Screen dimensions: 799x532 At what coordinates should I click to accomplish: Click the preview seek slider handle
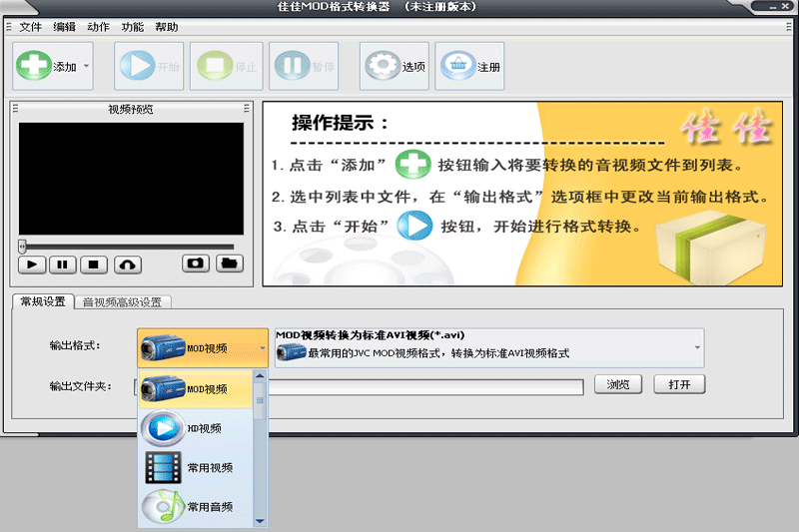pos(22,247)
